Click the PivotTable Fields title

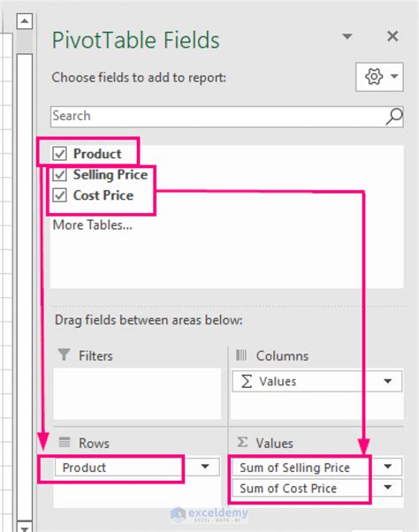pos(136,41)
